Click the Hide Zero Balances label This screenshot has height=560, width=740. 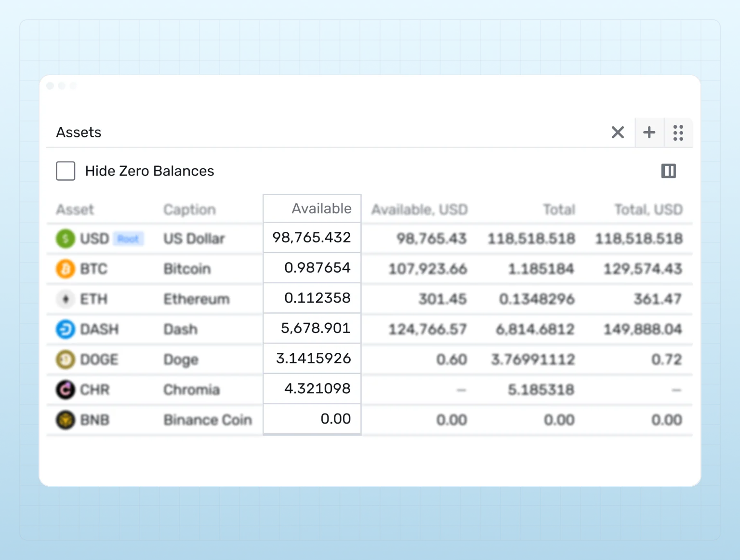tap(149, 171)
